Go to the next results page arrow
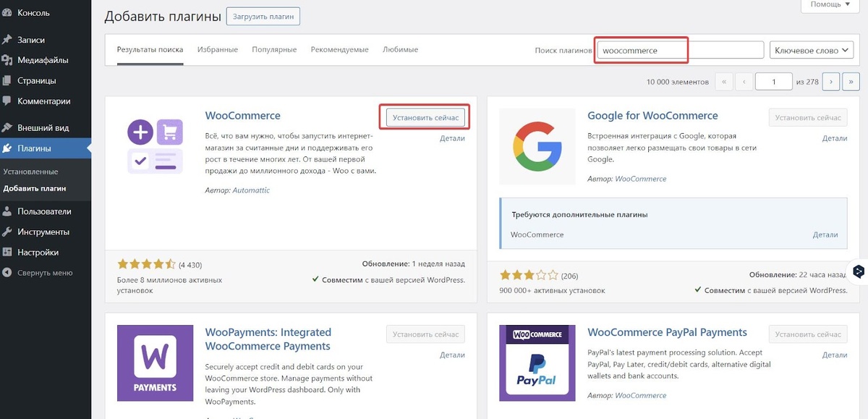 point(831,82)
